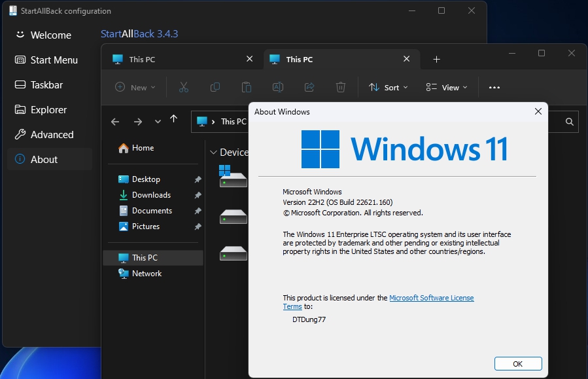
Task: Maximize the File Explorer window
Action: click(x=542, y=53)
